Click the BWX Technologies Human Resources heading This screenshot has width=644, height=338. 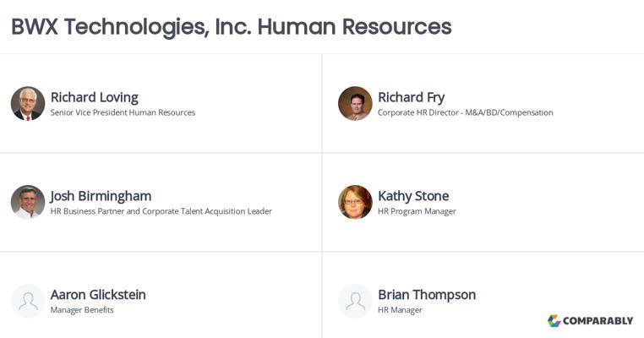click(x=231, y=26)
